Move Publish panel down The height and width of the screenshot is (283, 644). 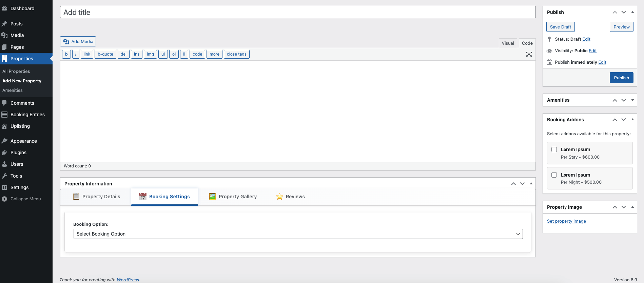pos(624,12)
